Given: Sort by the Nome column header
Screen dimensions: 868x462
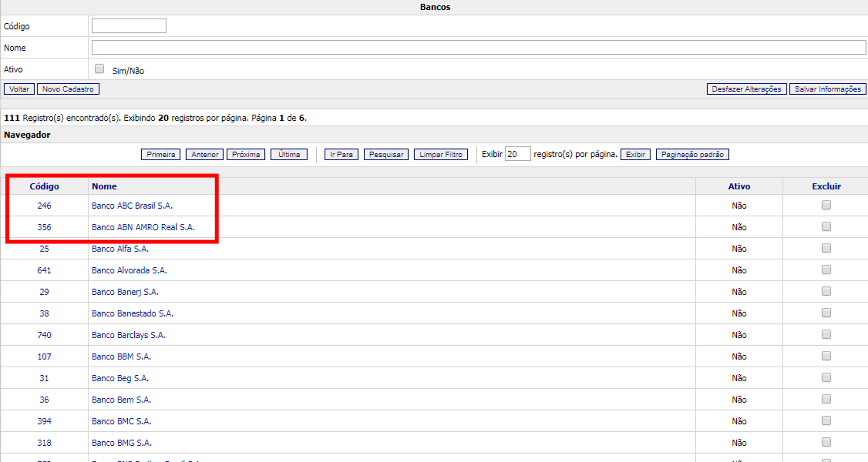Looking at the screenshot, I should pyautogui.click(x=104, y=186).
